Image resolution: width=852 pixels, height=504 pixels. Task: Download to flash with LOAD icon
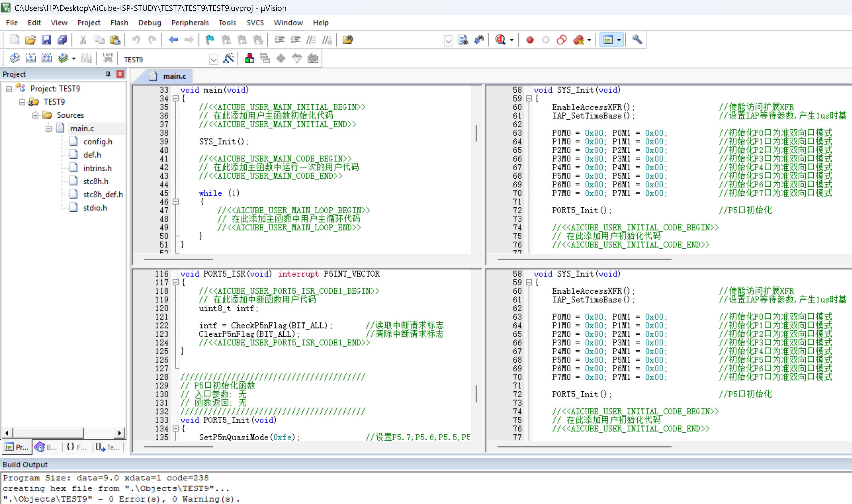pos(108,58)
